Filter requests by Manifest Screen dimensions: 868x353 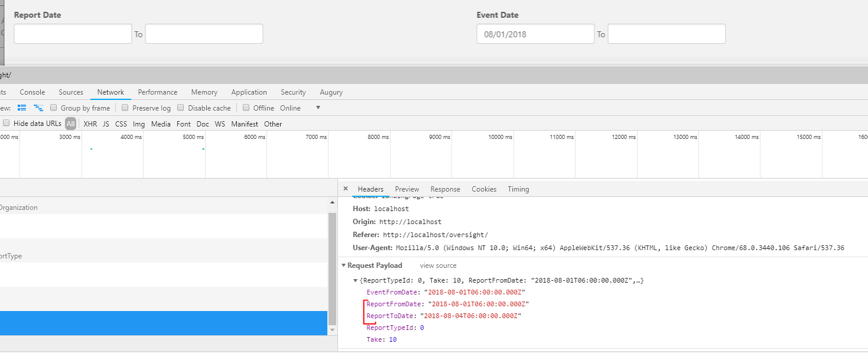coord(245,124)
